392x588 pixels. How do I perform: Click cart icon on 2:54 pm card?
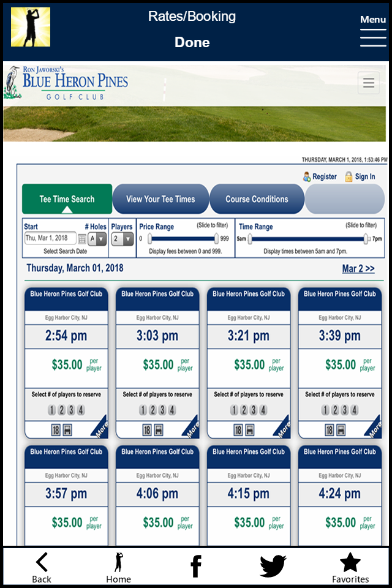pyautogui.click(x=67, y=430)
